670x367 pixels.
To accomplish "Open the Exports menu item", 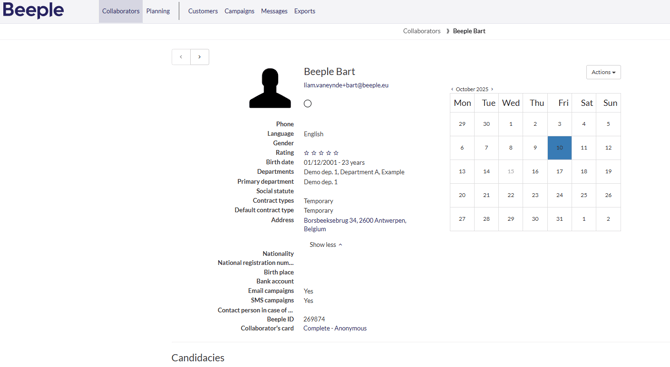I will [305, 11].
